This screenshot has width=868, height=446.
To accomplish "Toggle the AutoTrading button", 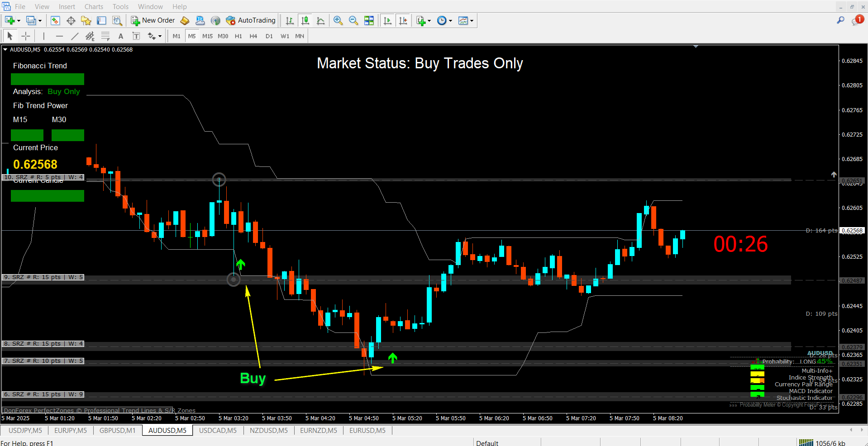I will [x=251, y=20].
